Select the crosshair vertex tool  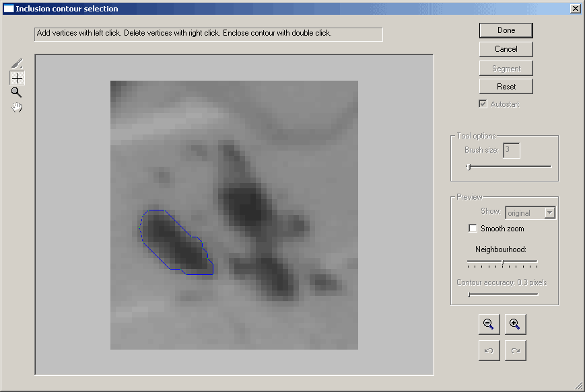point(18,78)
